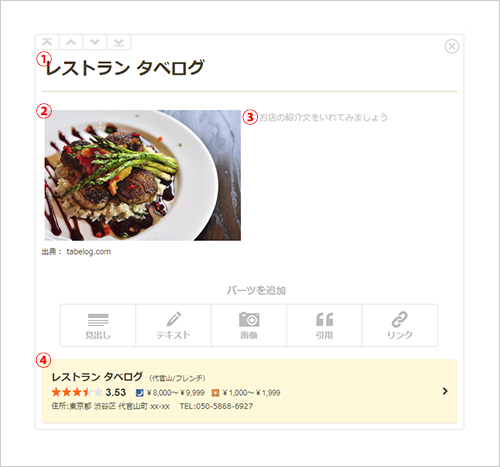Open the tabelog.com source link

[x=89, y=252]
